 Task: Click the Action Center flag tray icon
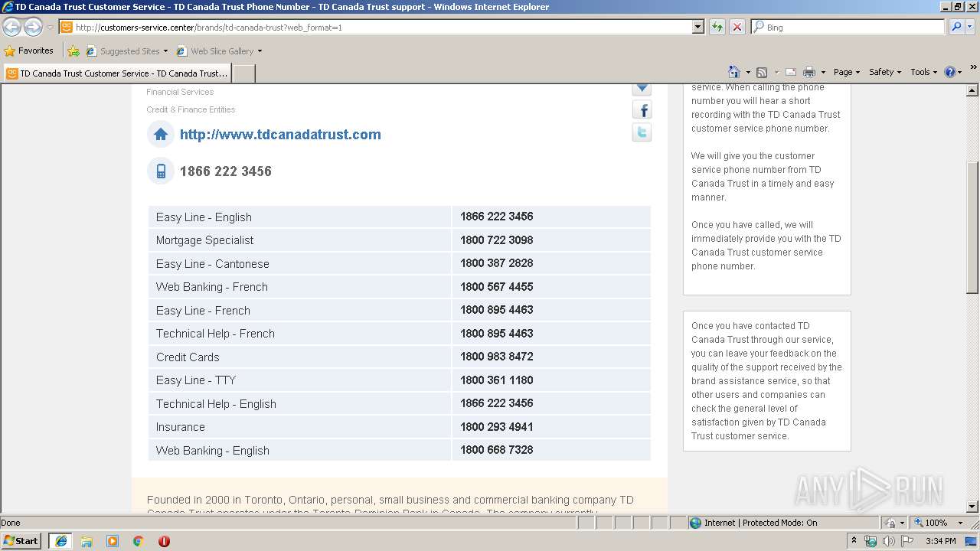[906, 541]
